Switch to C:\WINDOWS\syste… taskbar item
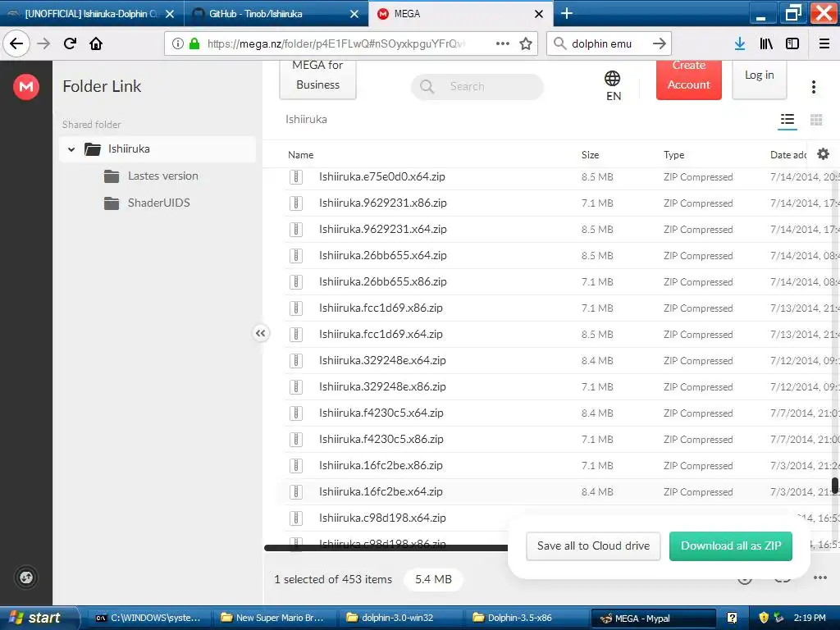840x630 pixels. 148,618
